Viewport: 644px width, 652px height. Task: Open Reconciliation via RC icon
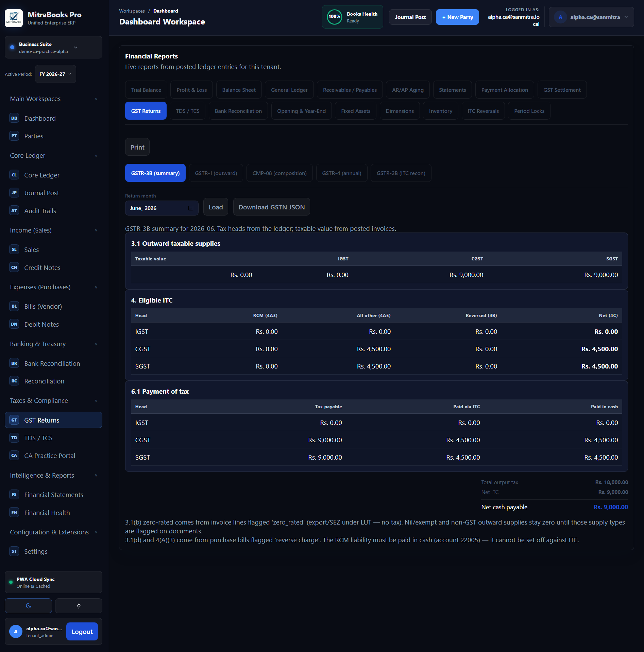14,381
